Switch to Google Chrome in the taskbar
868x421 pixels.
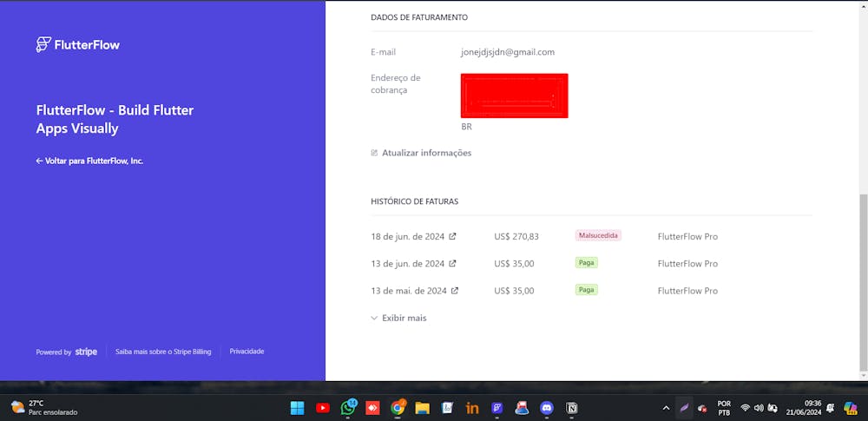coord(398,408)
